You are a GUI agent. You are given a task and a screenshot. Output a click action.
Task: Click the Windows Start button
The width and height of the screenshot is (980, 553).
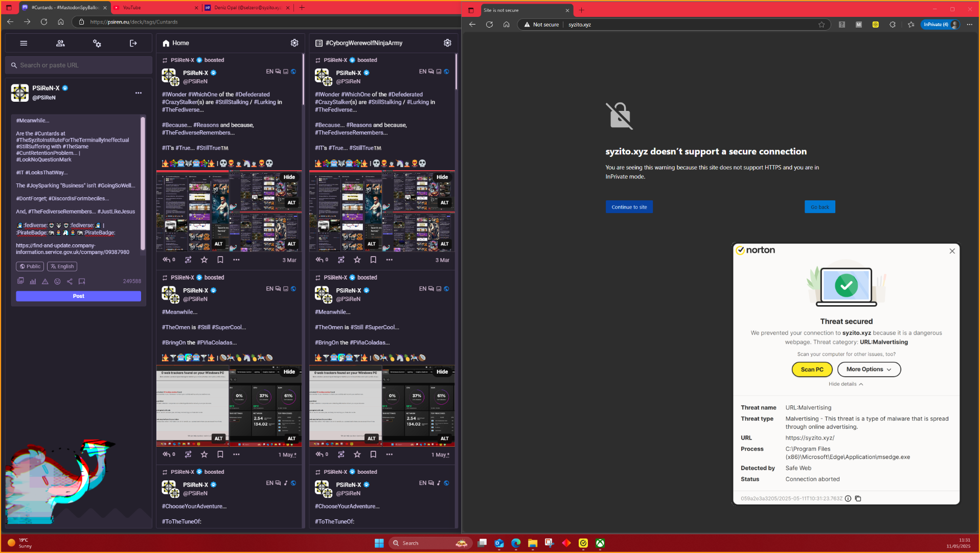pos(379,543)
